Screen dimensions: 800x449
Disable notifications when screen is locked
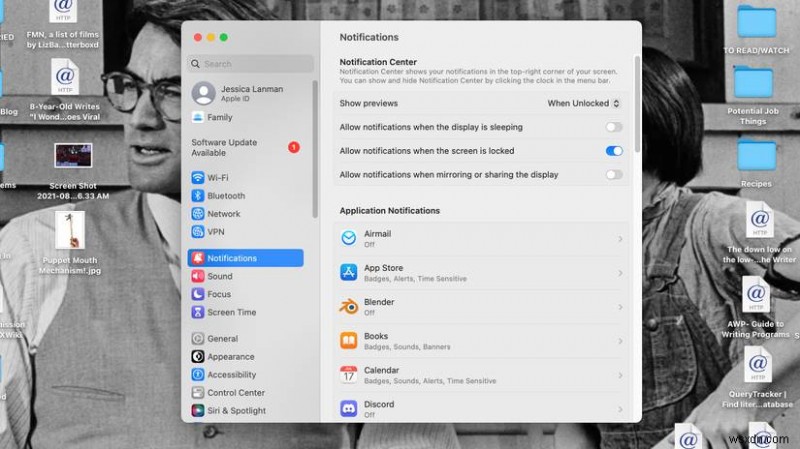point(614,151)
